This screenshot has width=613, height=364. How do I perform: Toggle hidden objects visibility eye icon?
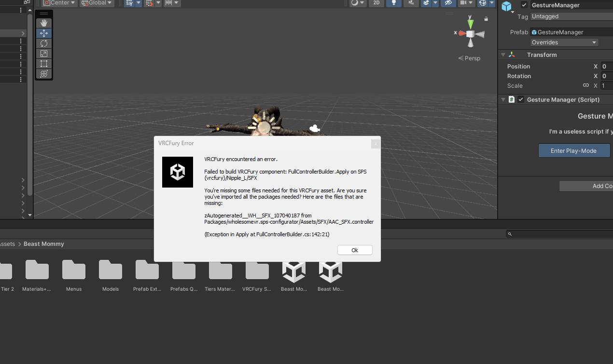pos(448,3)
